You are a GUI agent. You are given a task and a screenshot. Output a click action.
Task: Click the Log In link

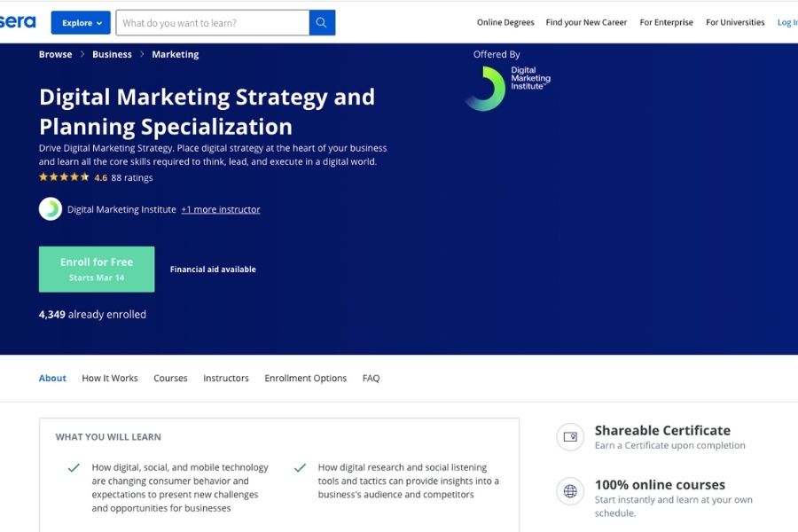coord(787,22)
